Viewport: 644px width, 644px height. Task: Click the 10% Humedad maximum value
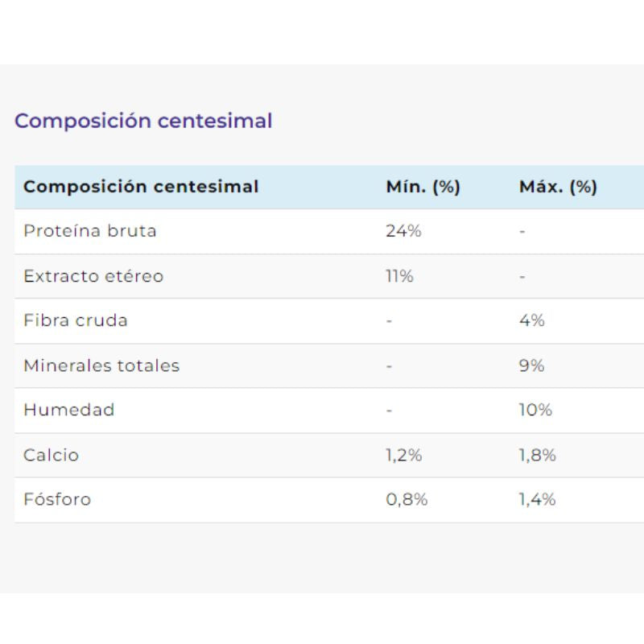535,410
